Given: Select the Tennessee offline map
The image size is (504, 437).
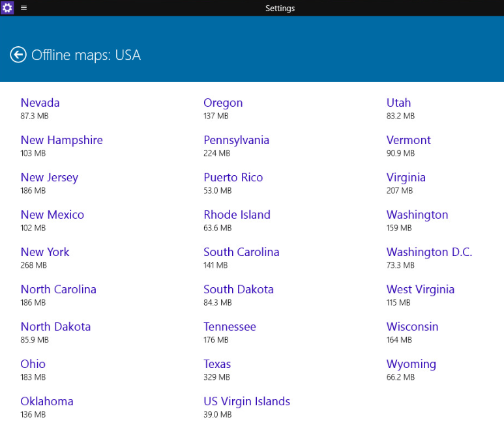Looking at the screenshot, I should [x=230, y=326].
